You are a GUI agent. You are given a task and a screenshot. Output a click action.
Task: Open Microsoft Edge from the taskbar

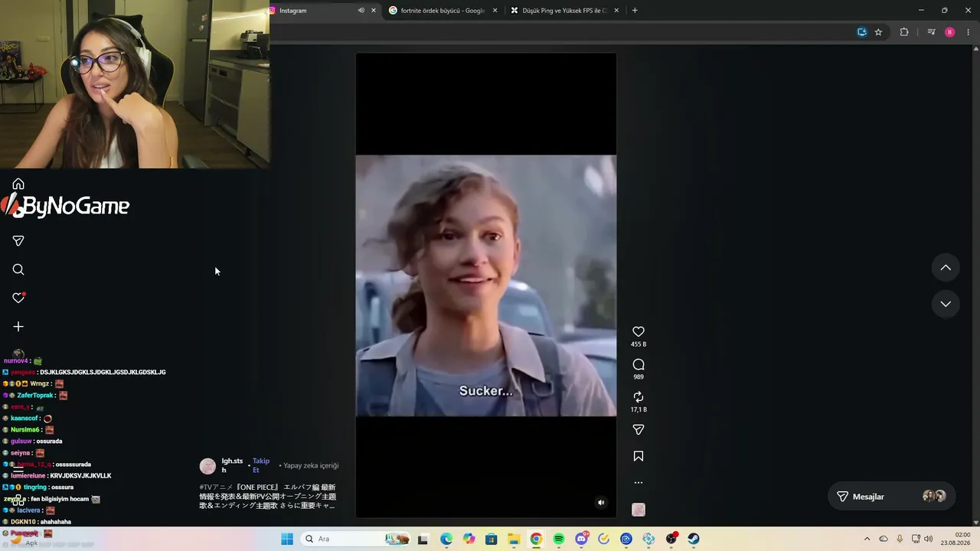[x=446, y=539]
